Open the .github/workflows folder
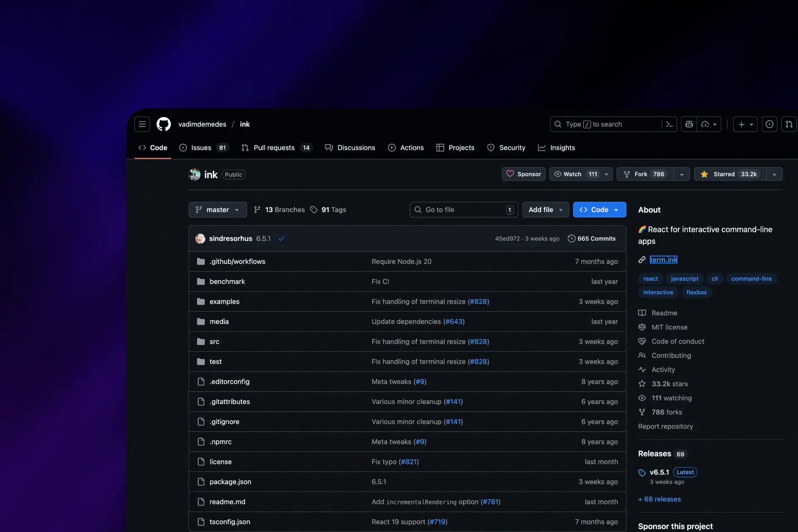This screenshot has width=798, height=532. [x=237, y=261]
